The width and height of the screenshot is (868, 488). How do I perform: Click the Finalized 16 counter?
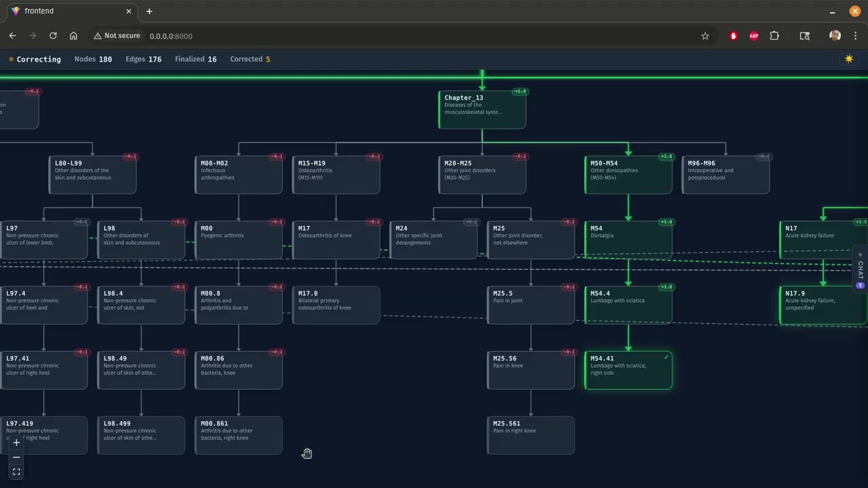(196, 59)
